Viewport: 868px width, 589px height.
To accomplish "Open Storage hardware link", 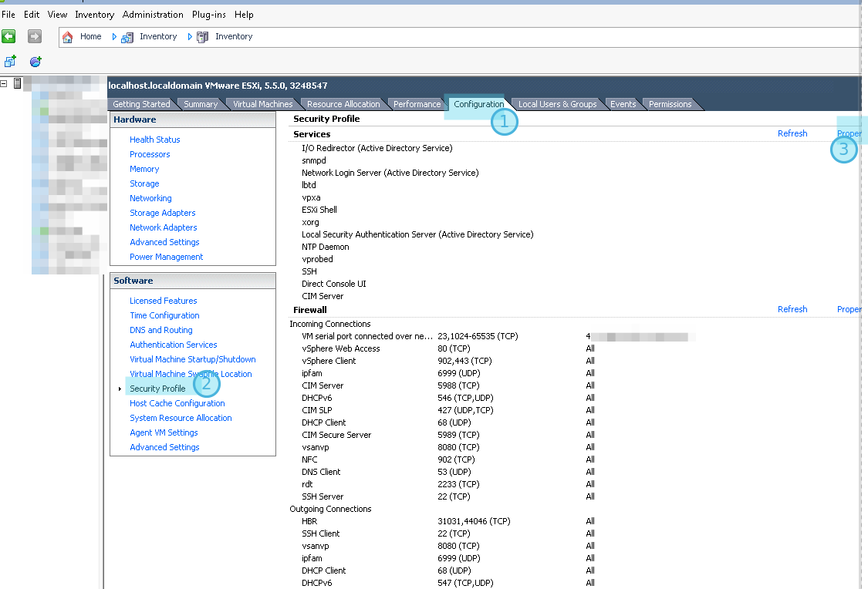I will point(144,183).
